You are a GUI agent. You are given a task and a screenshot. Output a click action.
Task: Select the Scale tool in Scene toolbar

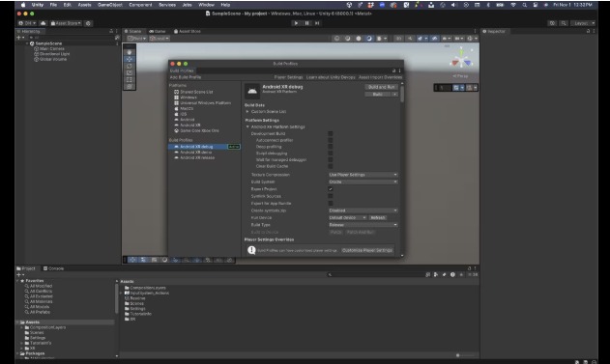pos(130,72)
